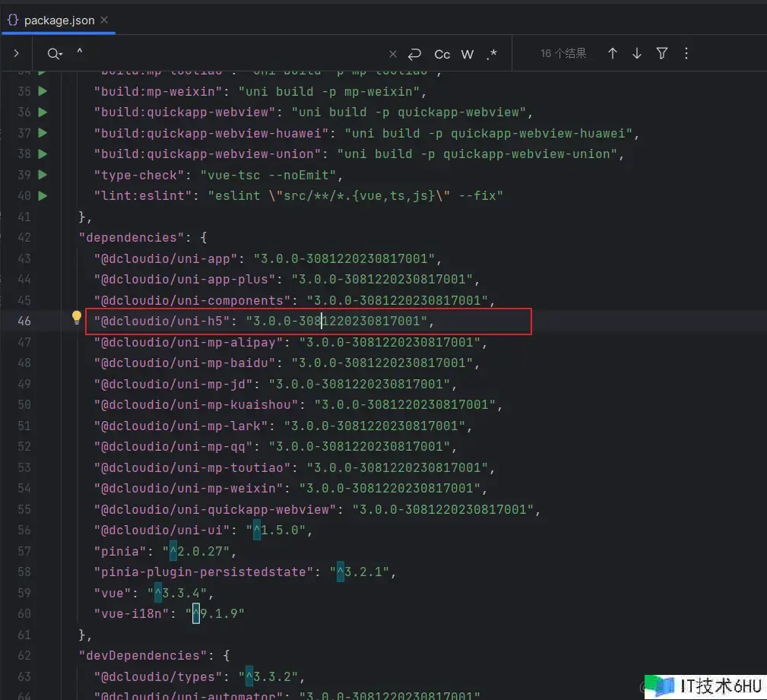Click the "@dcloudio/uni-app" key
Image resolution: width=767 pixels, height=700 pixels.
(166, 258)
